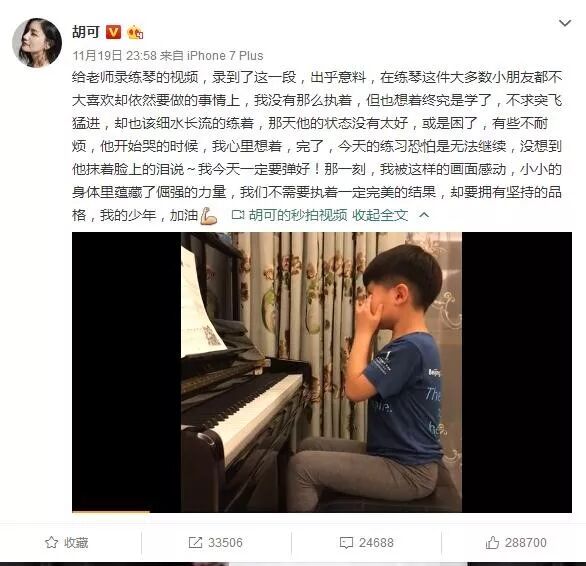Expand the post options chevron menu

pos(565,23)
